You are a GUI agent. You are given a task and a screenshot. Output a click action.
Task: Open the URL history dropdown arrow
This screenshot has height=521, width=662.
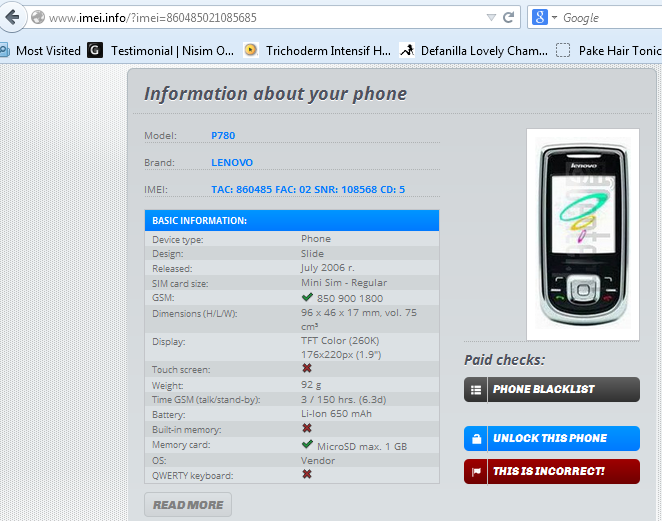point(491,17)
